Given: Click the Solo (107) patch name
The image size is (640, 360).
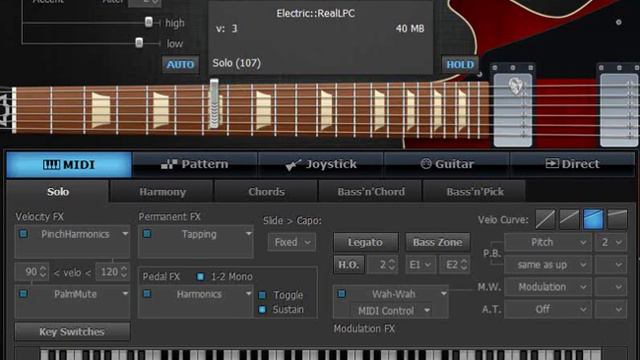Looking at the screenshot, I should 237,63.
